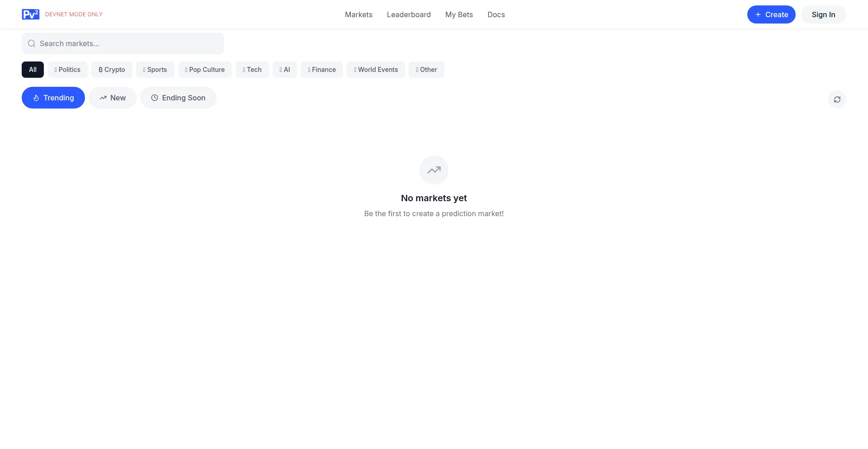Click the refresh markets icon
Screen dimensions: 868x449
click(x=837, y=99)
